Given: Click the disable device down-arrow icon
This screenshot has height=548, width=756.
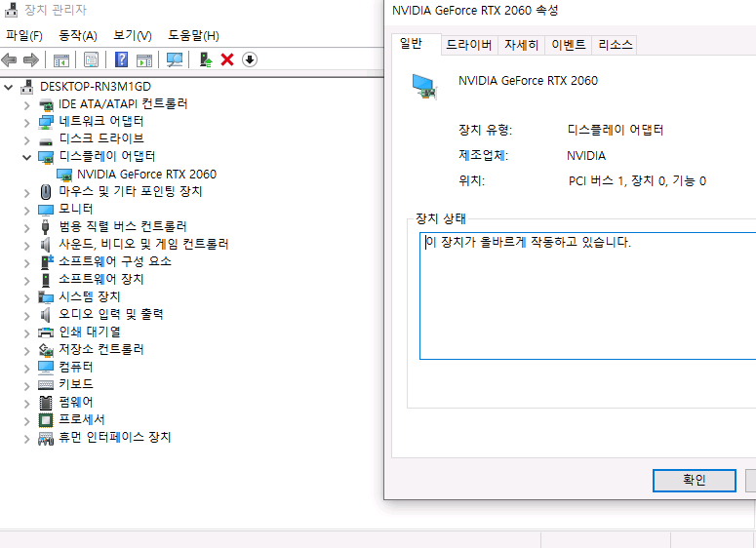Looking at the screenshot, I should (x=250, y=59).
